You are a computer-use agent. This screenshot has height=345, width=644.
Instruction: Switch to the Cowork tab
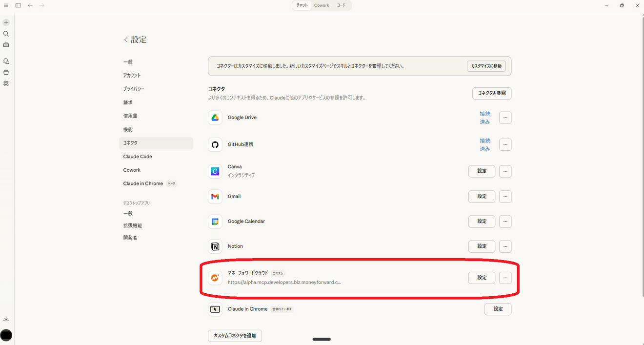pyautogui.click(x=322, y=5)
